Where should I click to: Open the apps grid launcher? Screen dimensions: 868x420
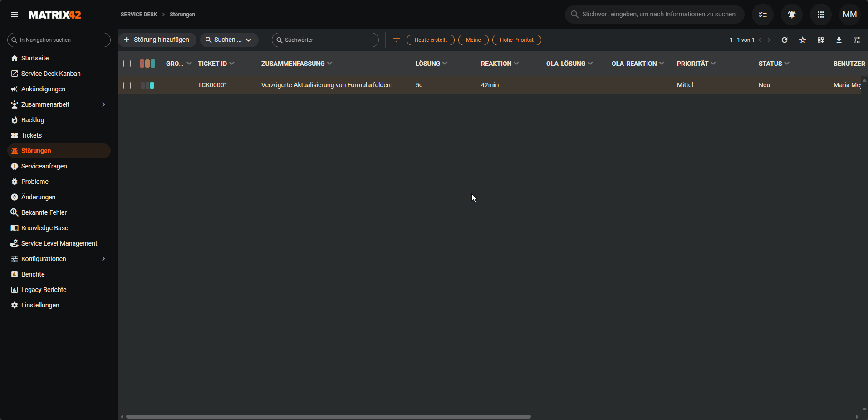[820, 15]
